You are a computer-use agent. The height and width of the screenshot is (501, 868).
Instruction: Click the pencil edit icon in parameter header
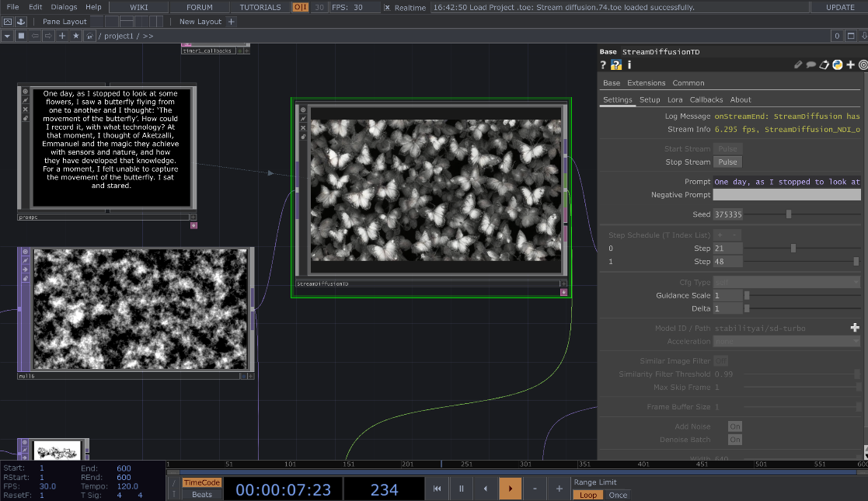[798, 64]
